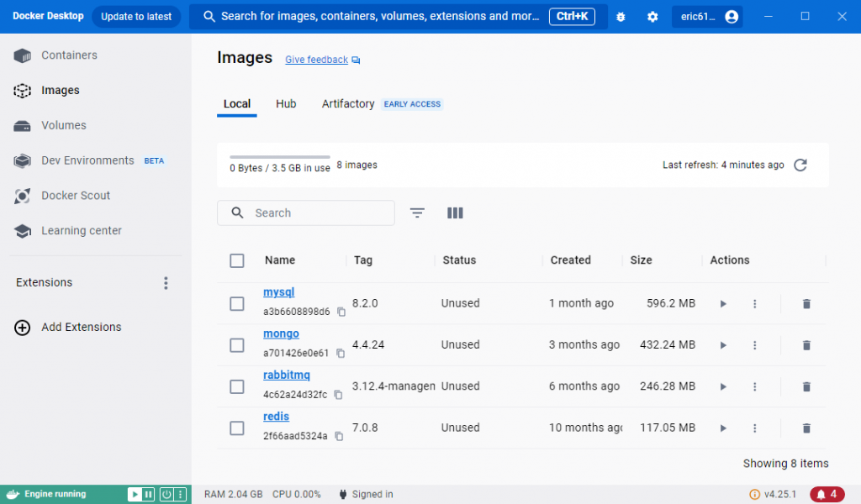Click Update to latest button
This screenshot has width=861, height=504.
click(136, 17)
